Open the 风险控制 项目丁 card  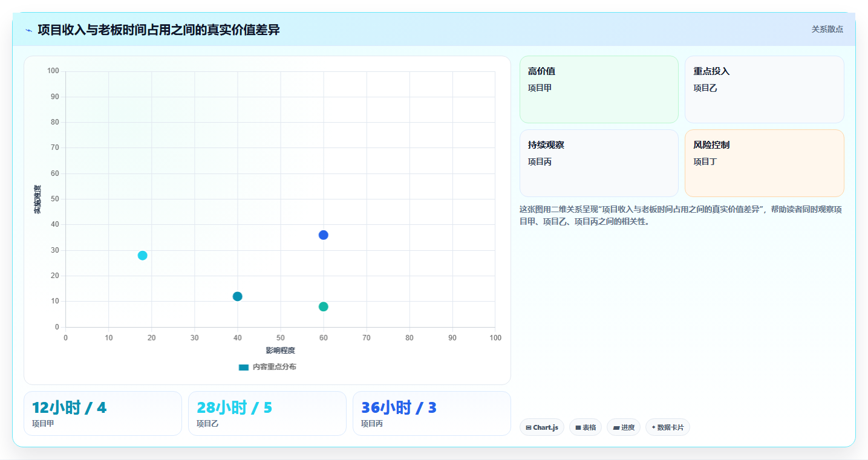(764, 163)
